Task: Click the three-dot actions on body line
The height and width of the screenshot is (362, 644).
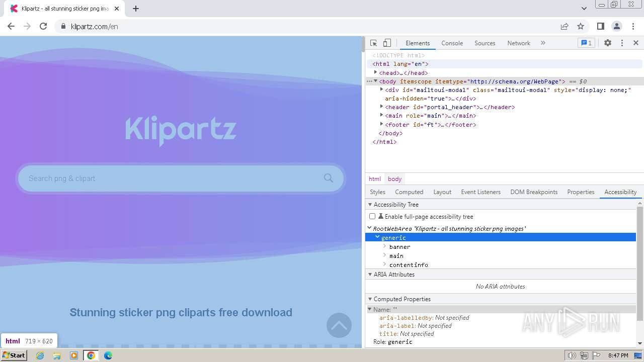Action: pos(369,81)
